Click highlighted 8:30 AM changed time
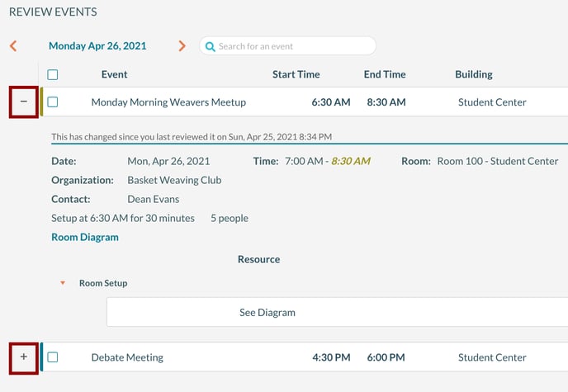This screenshot has height=392, width=568. coord(351,161)
